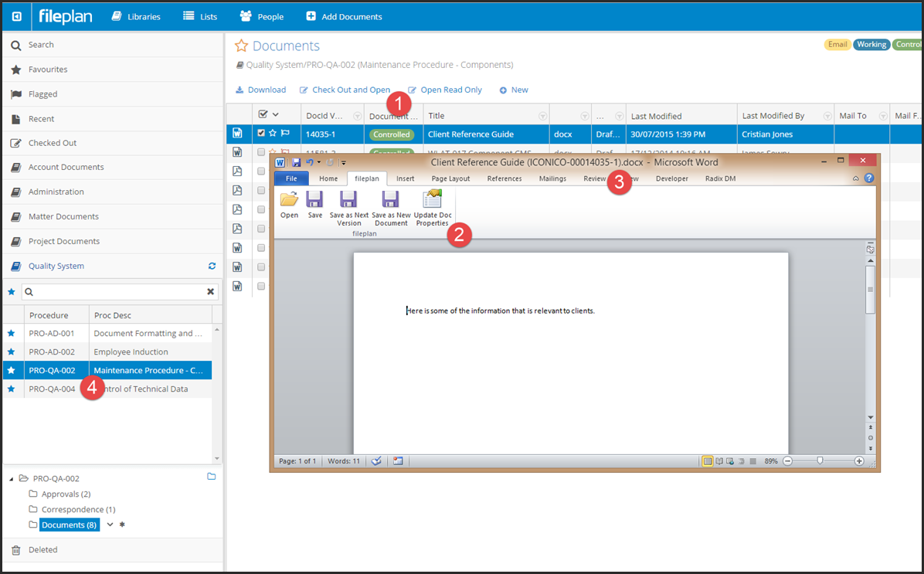Click New in the documents toolbar
924x574 pixels.
514,90
